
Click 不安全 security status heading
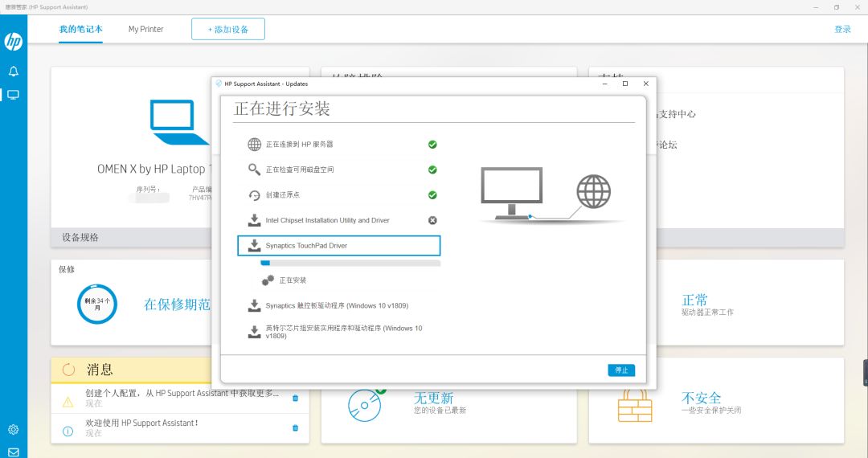click(702, 398)
